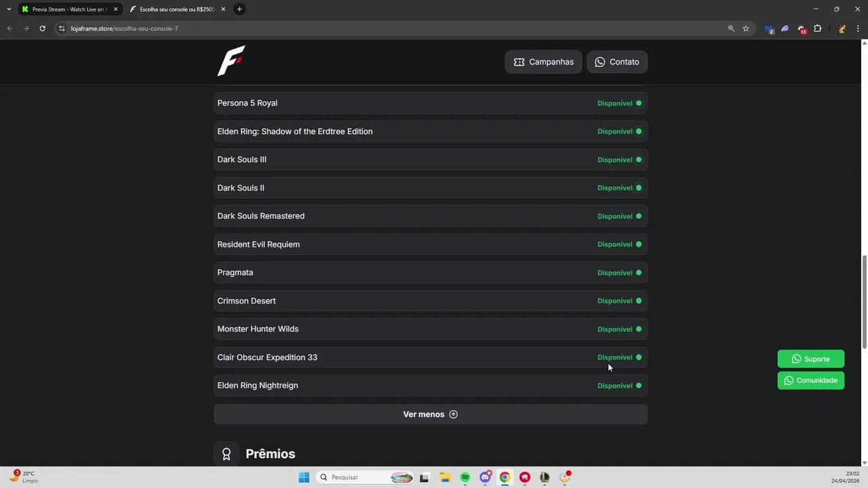Close the Escolha seu console tab

(x=223, y=9)
